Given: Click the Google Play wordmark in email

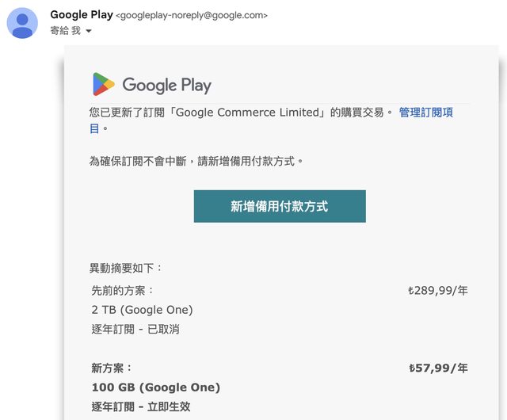Looking at the screenshot, I should [166, 85].
